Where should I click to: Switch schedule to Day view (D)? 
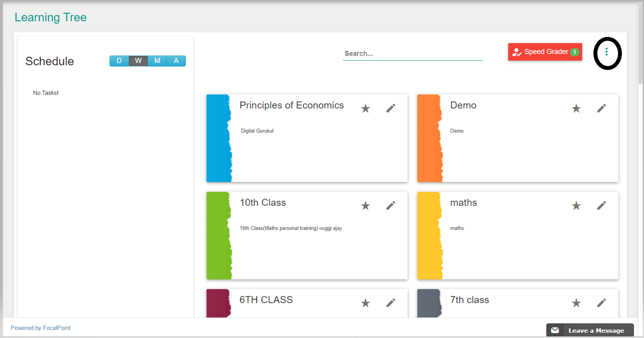click(119, 61)
